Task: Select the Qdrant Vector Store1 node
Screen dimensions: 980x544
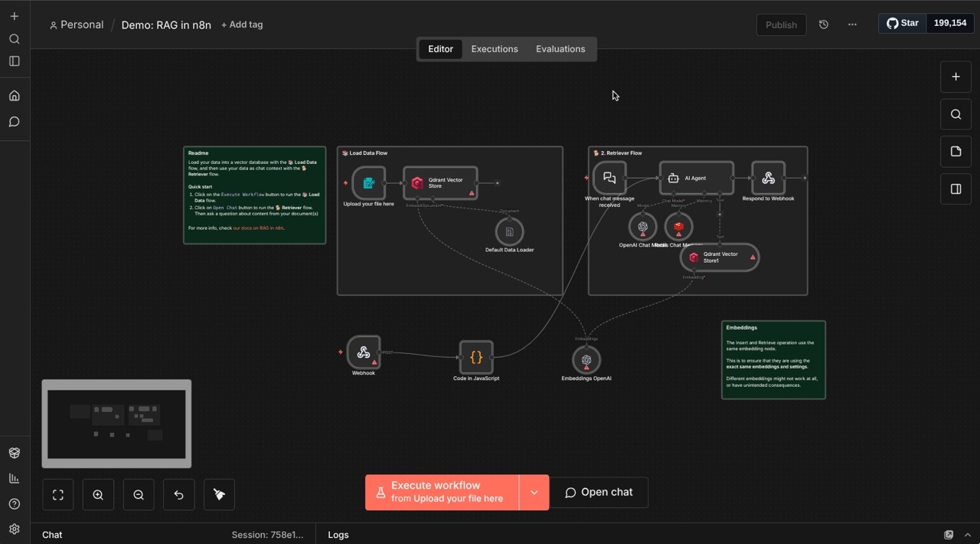Action: pos(720,257)
